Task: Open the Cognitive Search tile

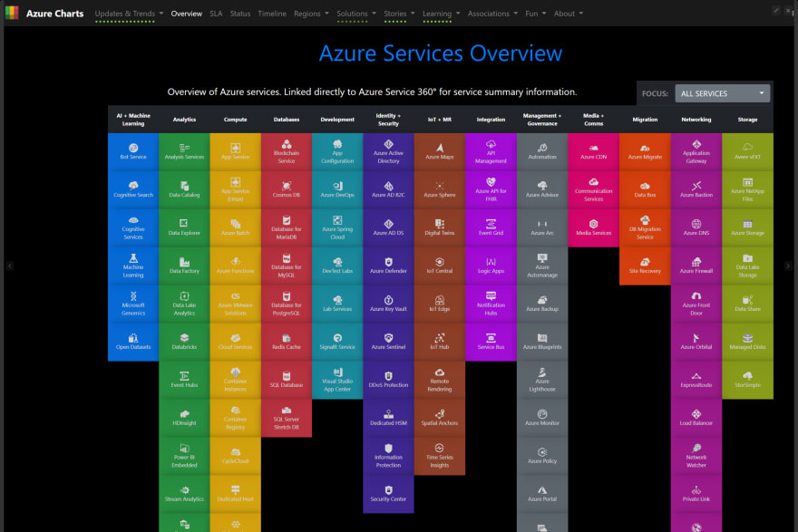Action: pyautogui.click(x=133, y=189)
